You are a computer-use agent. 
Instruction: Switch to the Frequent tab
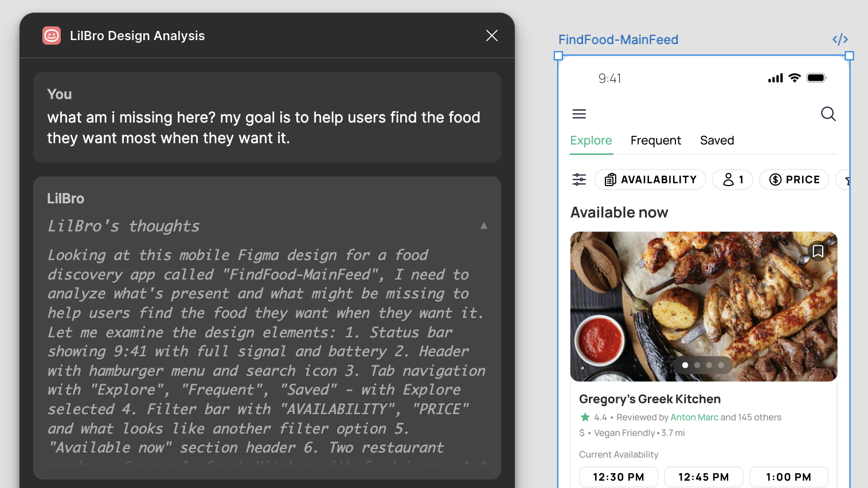pyautogui.click(x=656, y=140)
